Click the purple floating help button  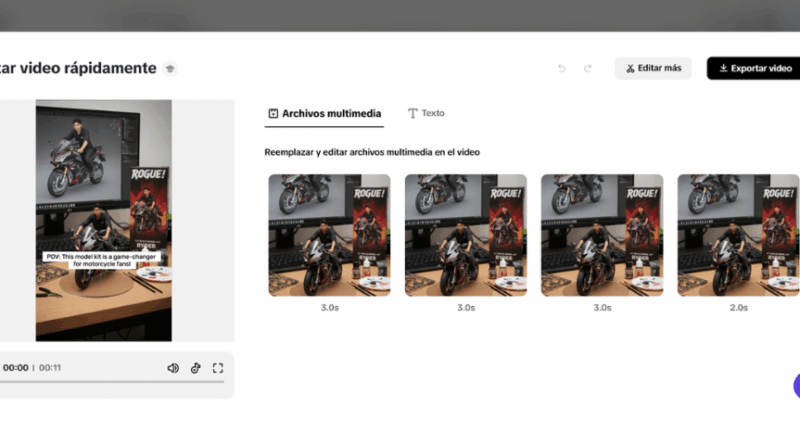point(796,386)
